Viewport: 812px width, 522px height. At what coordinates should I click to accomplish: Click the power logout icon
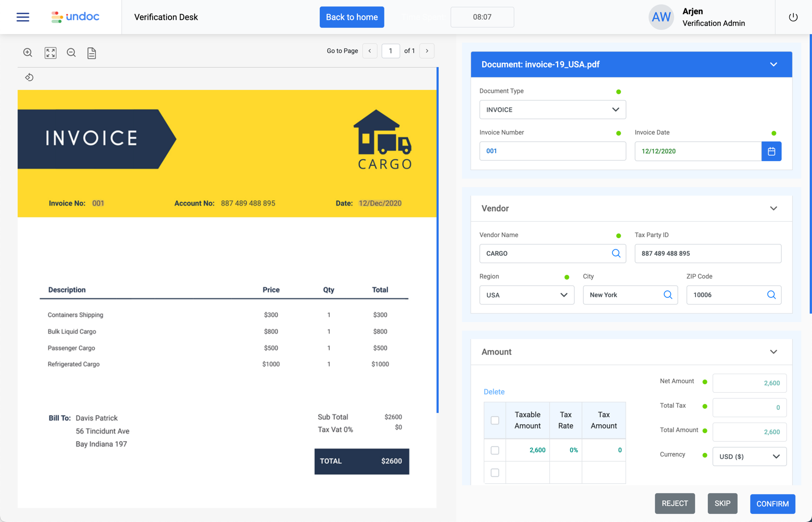[793, 17]
